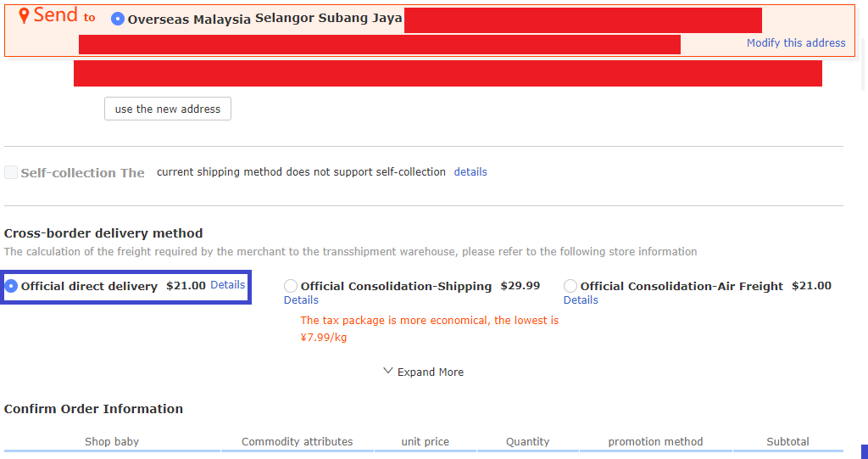This screenshot has width=868, height=459.
Task: Click the Subtotal column header
Action: pyautogui.click(x=787, y=442)
